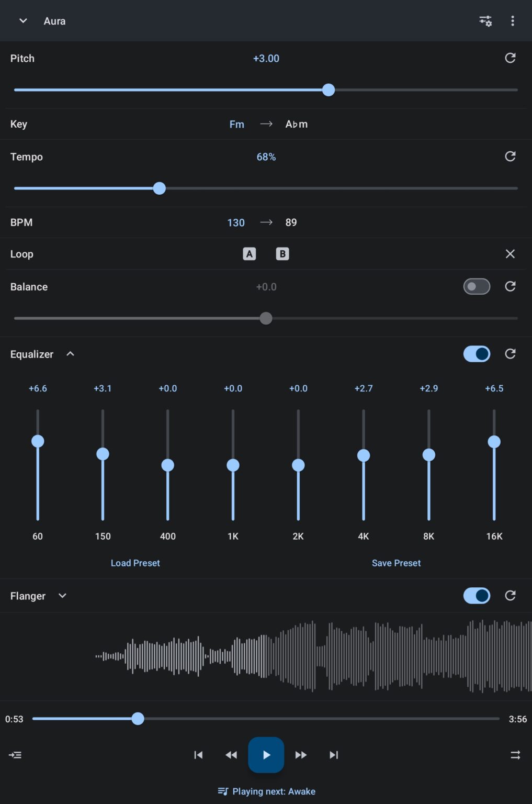This screenshot has height=804, width=532.
Task: Open the play queue
Action: pos(15,754)
